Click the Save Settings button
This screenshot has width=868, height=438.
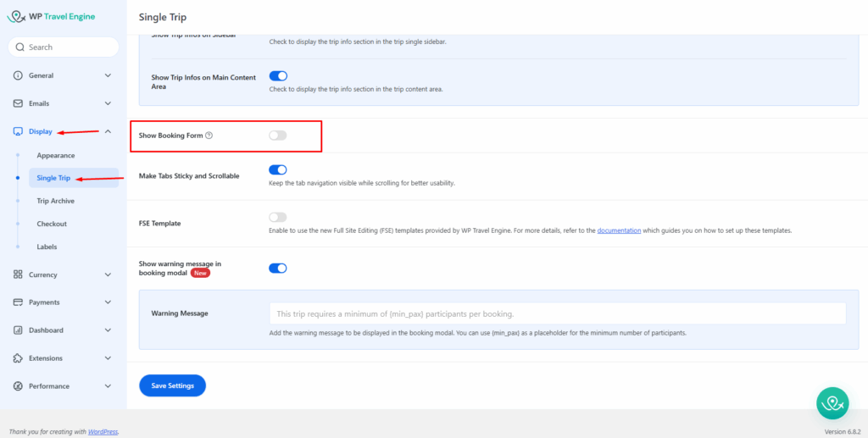[x=172, y=385]
